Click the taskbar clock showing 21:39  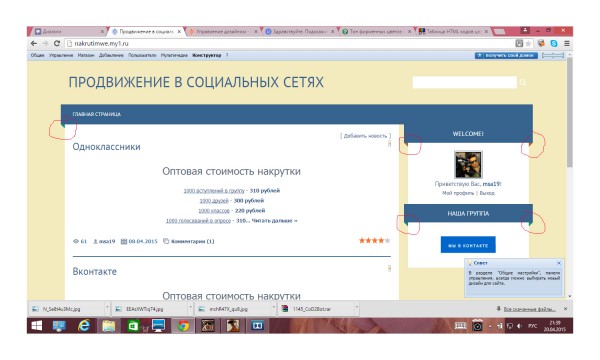[554, 326]
